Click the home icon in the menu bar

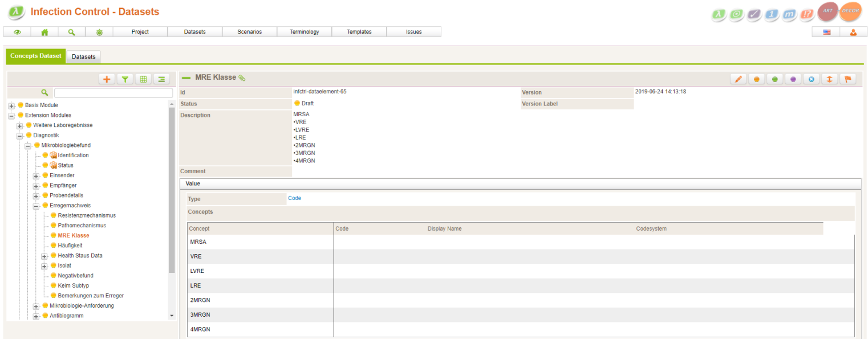44,32
